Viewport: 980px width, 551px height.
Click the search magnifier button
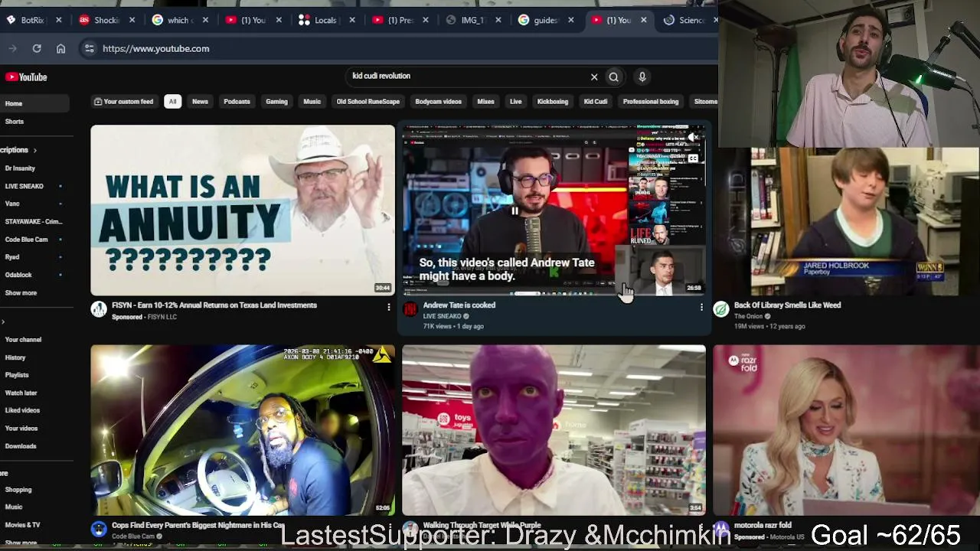613,77
